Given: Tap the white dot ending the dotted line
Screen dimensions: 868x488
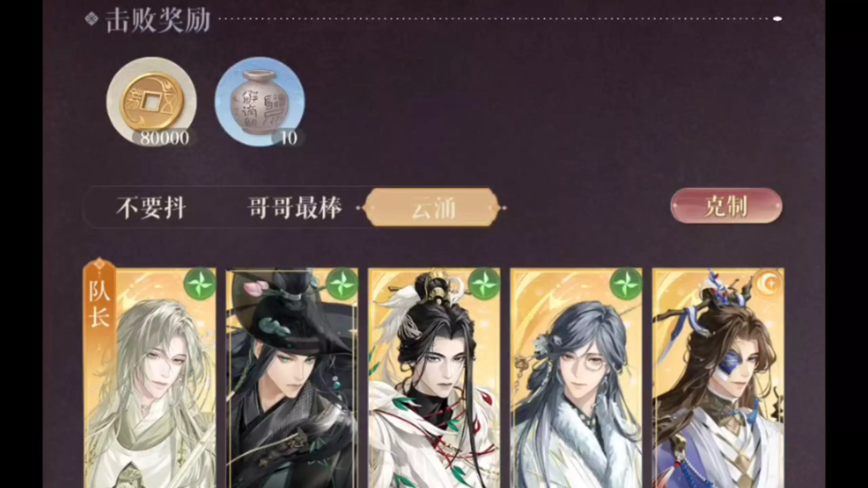Looking at the screenshot, I should (777, 19).
